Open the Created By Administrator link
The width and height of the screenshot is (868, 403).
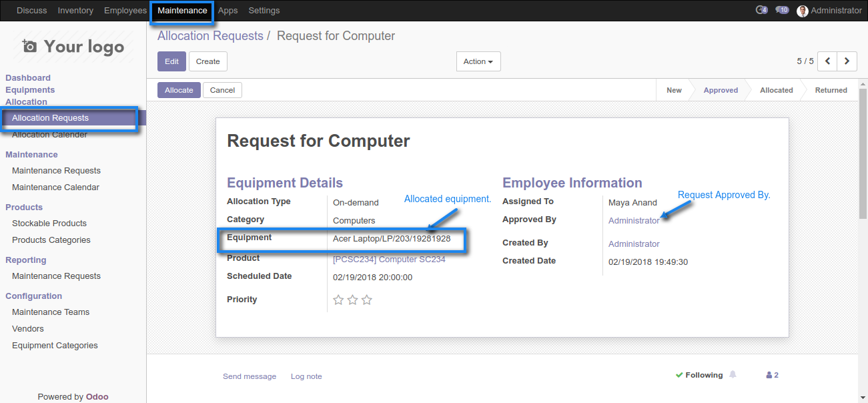coord(634,244)
